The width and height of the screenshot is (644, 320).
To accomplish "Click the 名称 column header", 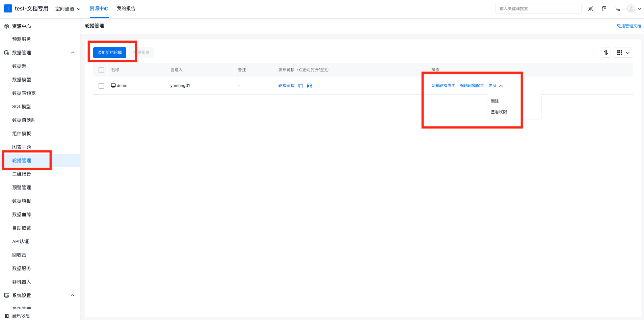I will coord(115,70).
